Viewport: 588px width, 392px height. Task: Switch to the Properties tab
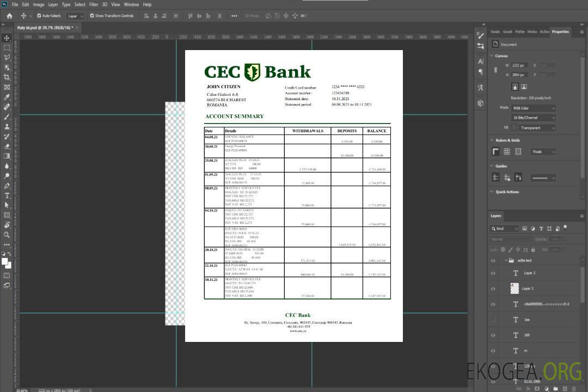(x=560, y=32)
